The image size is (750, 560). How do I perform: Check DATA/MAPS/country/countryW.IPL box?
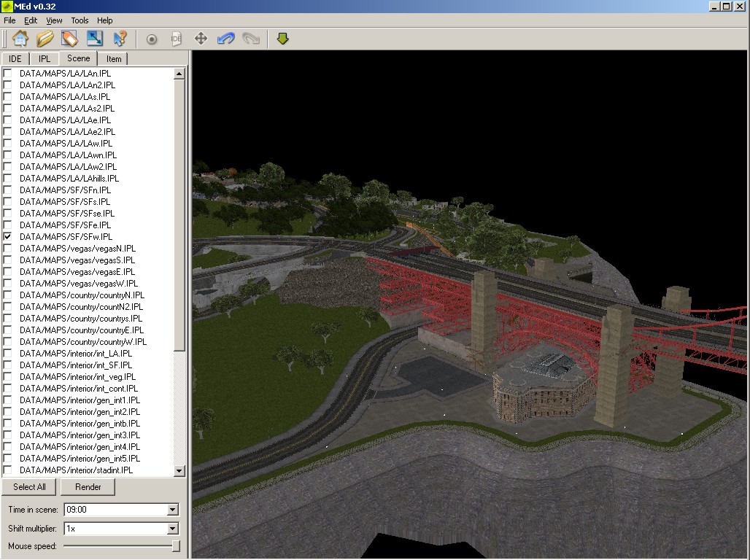(x=7, y=341)
